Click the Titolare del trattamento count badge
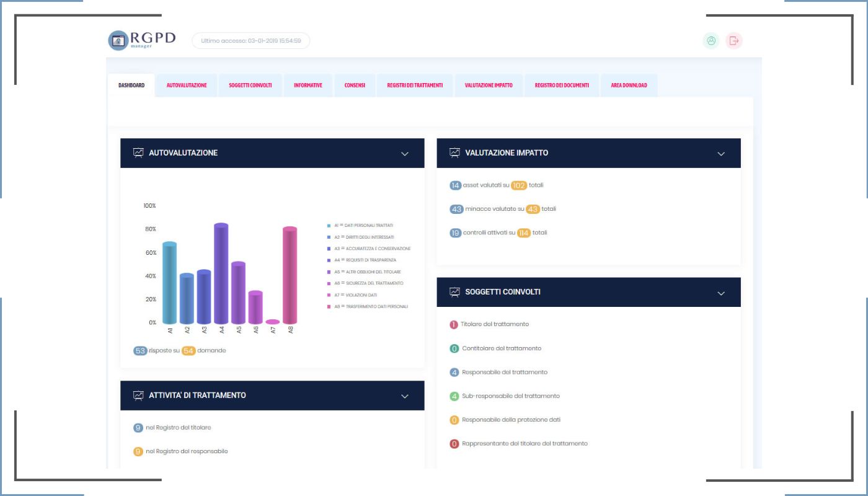This screenshot has width=868, height=496. pyautogui.click(x=454, y=324)
